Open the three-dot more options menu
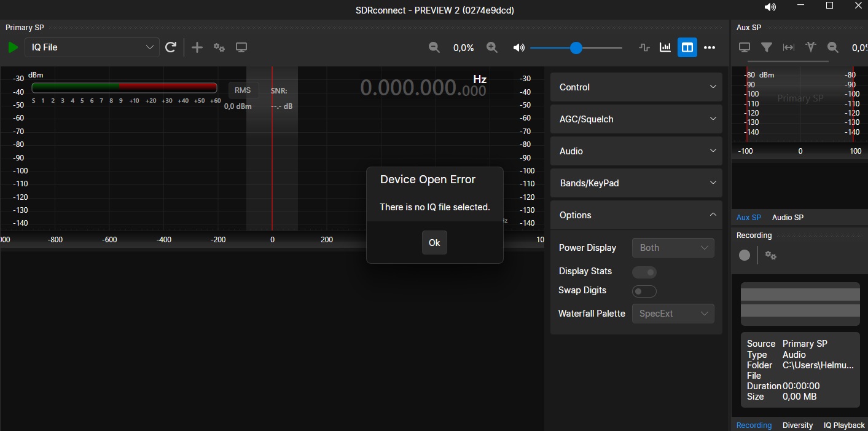The height and width of the screenshot is (431, 868). tap(710, 47)
